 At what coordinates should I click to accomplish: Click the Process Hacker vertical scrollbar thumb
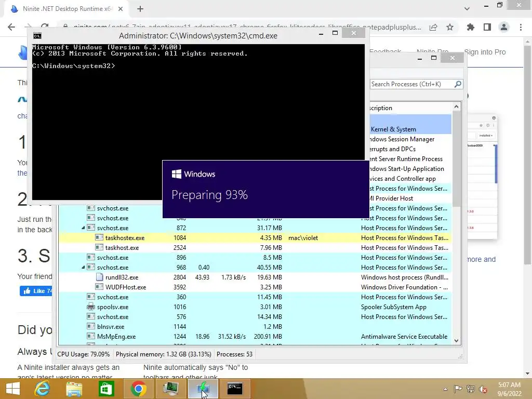[x=456, y=159]
